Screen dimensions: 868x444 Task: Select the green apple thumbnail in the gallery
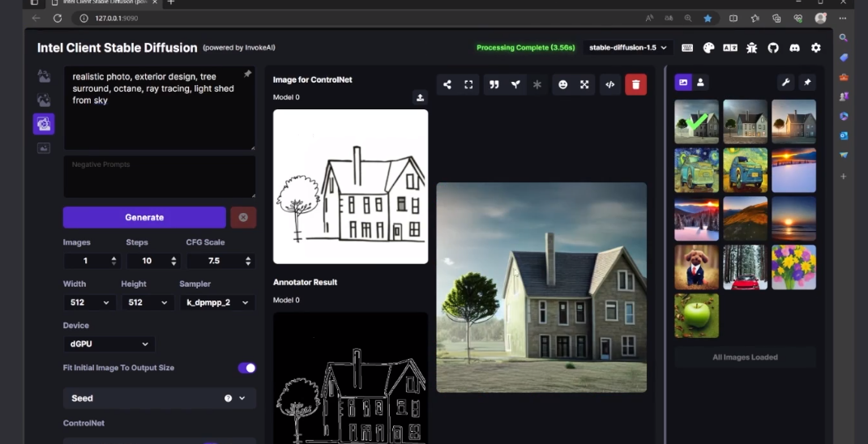696,315
